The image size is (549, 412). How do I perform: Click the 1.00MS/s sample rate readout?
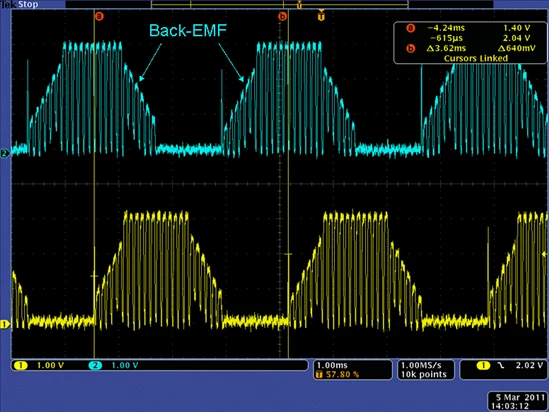421,365
